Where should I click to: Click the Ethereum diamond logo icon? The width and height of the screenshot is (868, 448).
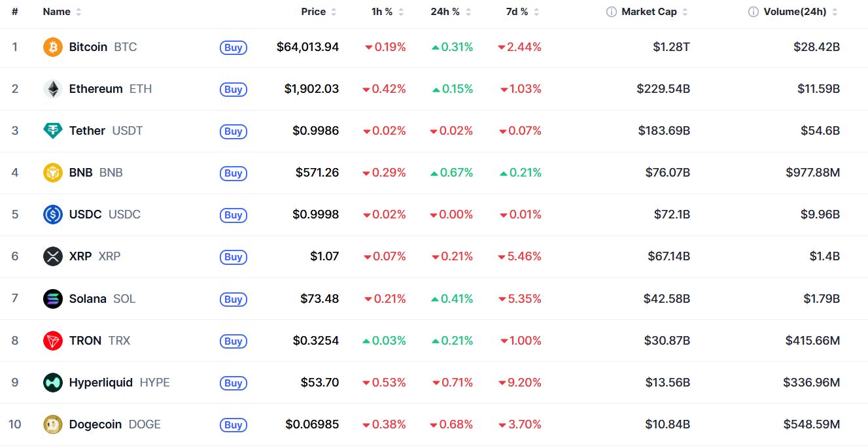(53, 89)
